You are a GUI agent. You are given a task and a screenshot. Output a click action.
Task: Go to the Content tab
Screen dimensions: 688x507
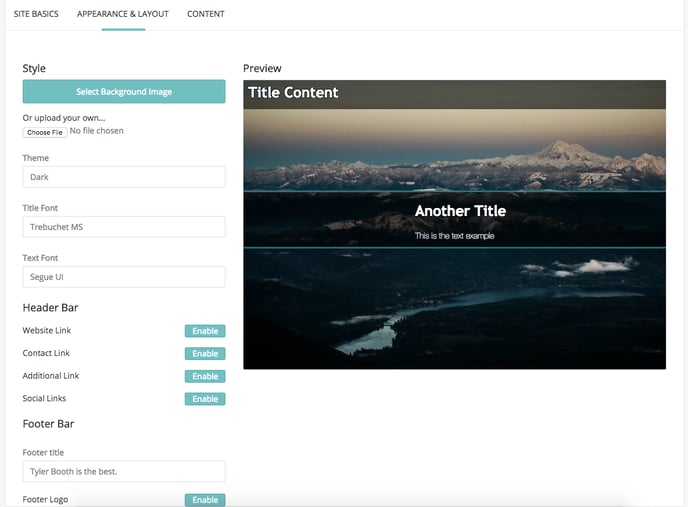click(x=206, y=14)
